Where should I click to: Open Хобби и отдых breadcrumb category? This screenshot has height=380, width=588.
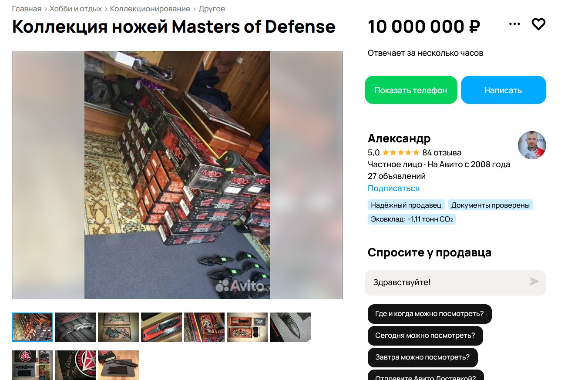76,9
